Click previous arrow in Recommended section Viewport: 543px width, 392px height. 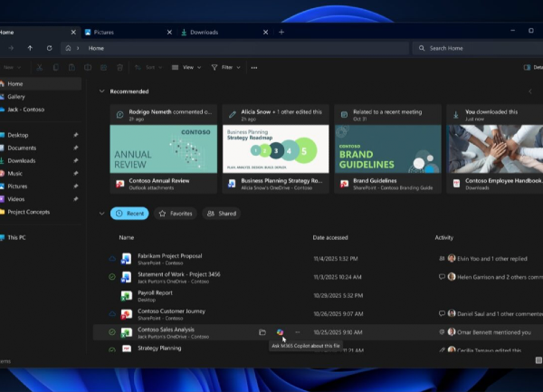(530, 91)
